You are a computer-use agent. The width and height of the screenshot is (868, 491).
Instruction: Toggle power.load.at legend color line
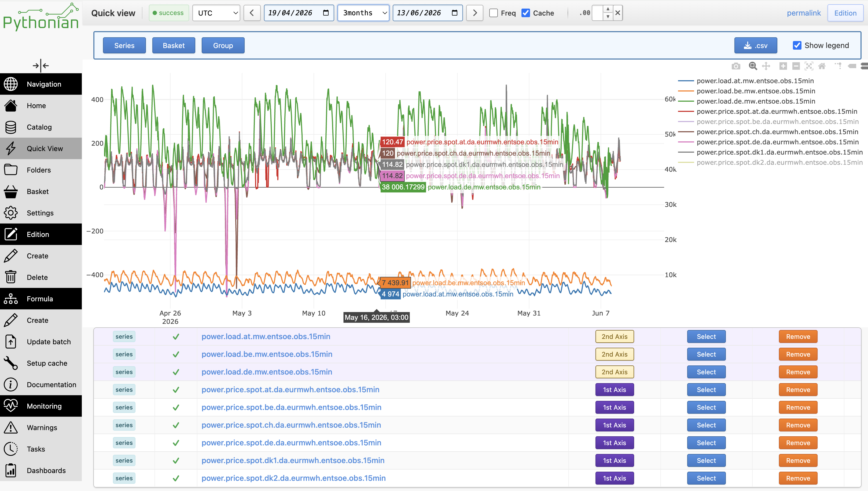point(686,81)
